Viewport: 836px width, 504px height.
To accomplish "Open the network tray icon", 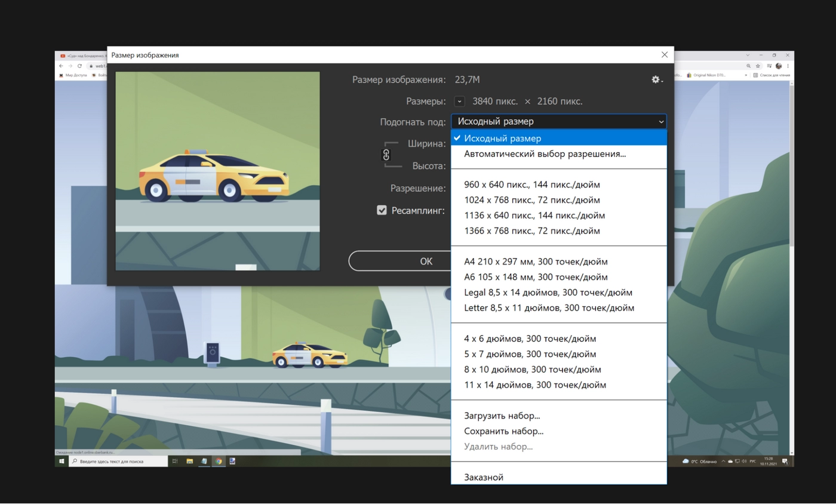I will pyautogui.click(x=737, y=462).
